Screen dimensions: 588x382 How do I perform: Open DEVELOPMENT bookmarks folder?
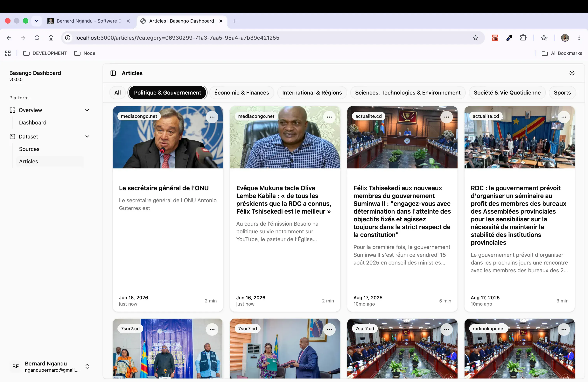(x=45, y=53)
